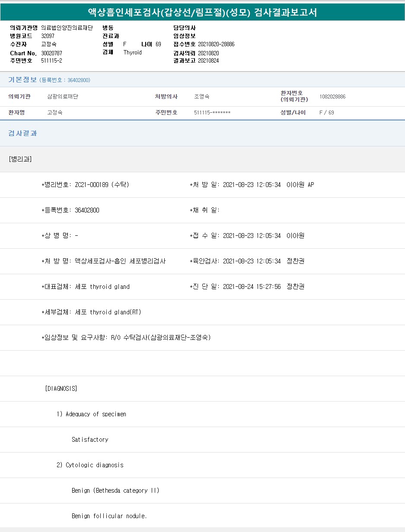
Task: Click the [병리과] department row
Action: [20, 159]
